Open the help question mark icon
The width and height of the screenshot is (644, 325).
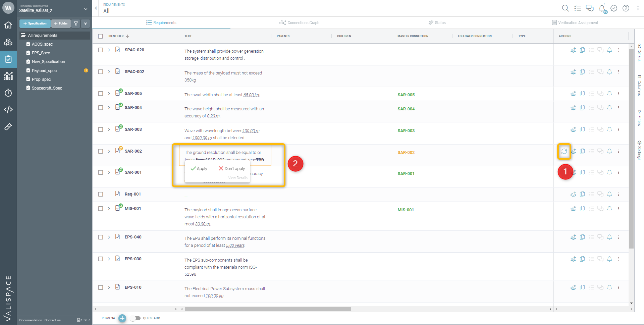[x=626, y=8]
